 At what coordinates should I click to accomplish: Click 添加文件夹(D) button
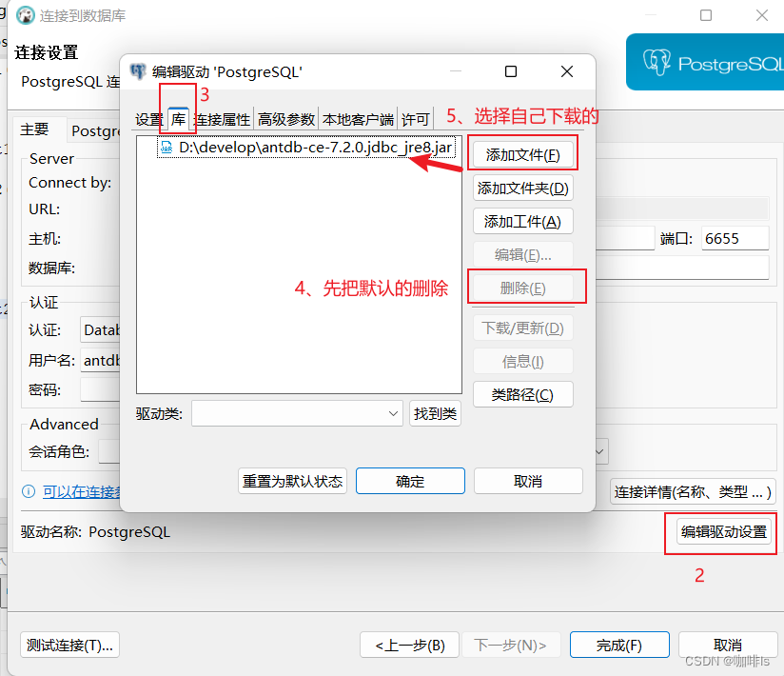coord(523,189)
